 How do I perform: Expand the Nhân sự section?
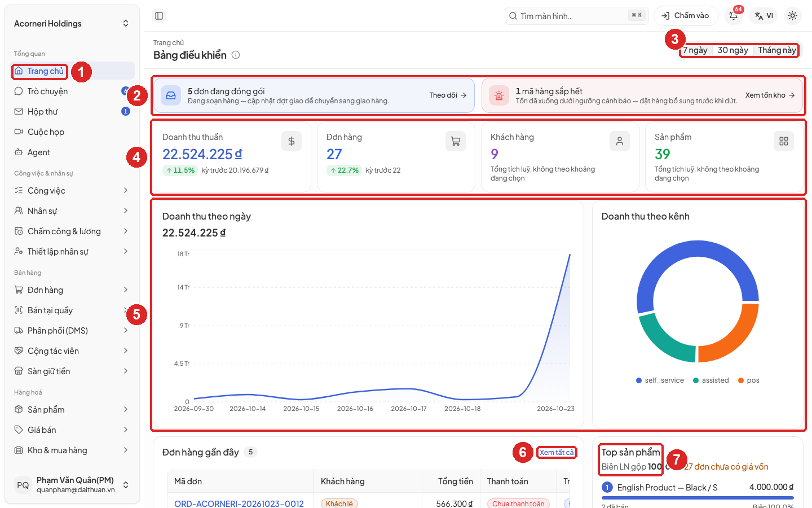click(72, 211)
